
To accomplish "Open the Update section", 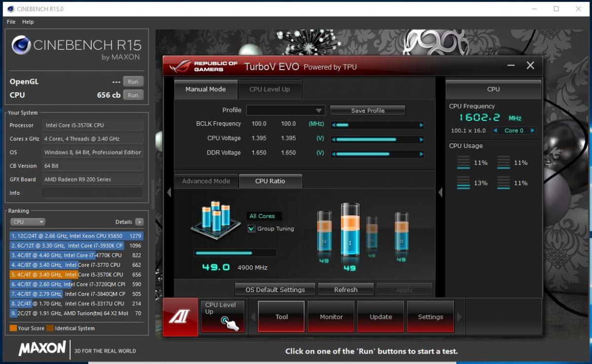I will pos(381,317).
